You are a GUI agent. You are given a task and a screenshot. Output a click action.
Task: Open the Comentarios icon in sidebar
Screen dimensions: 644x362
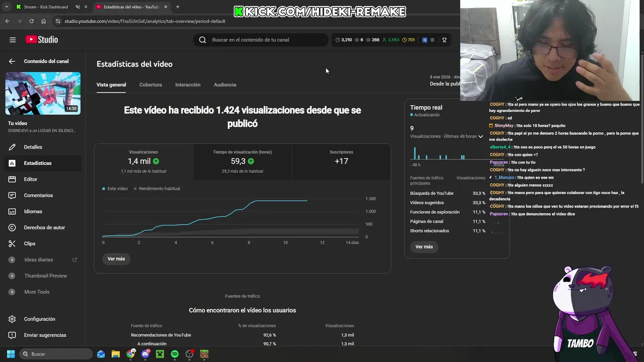(x=12, y=196)
